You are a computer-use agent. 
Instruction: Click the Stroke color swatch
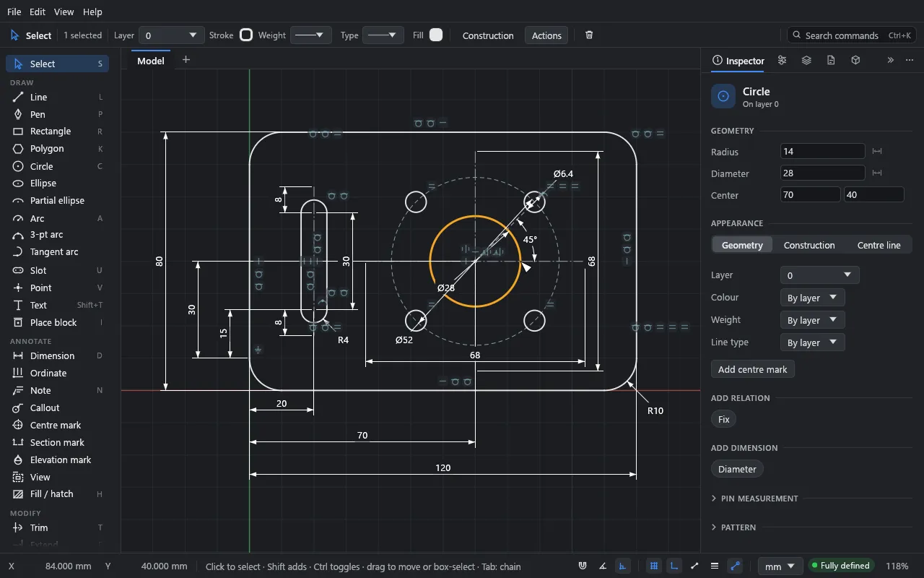pos(246,35)
